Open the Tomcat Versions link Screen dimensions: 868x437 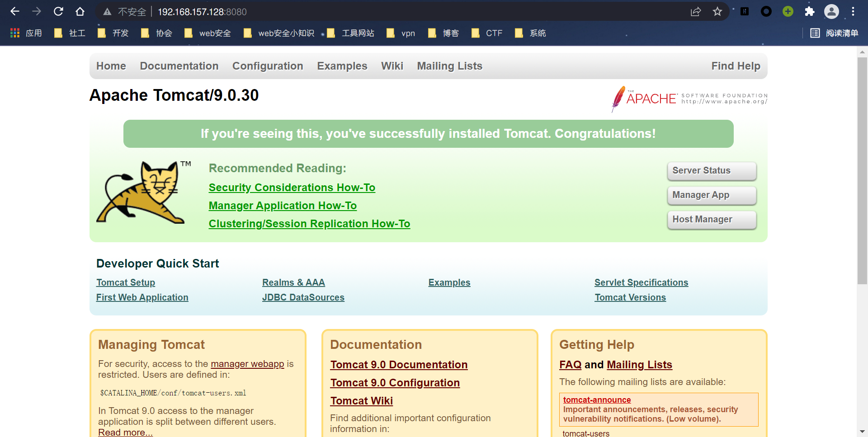coord(630,297)
